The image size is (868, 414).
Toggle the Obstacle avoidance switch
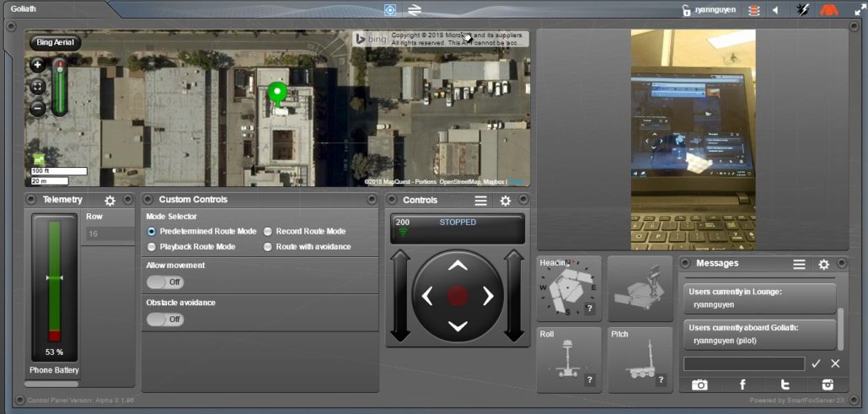click(x=165, y=320)
